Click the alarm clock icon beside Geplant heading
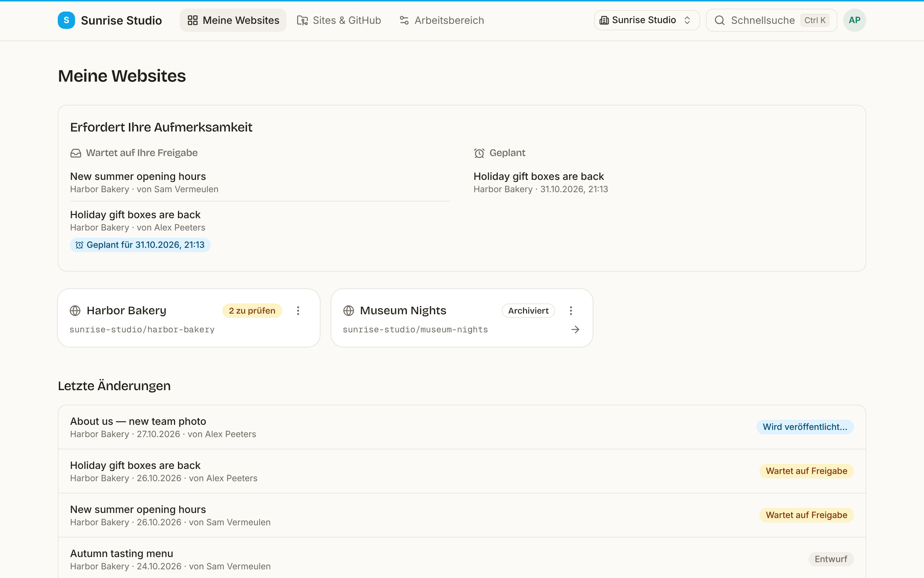Image resolution: width=924 pixels, height=578 pixels. pyautogui.click(x=479, y=153)
